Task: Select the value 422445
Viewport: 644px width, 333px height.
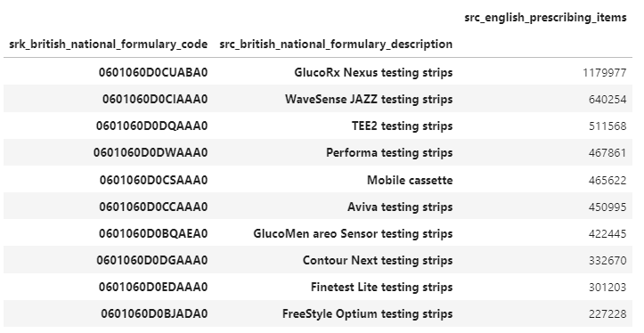Action: [x=607, y=233]
